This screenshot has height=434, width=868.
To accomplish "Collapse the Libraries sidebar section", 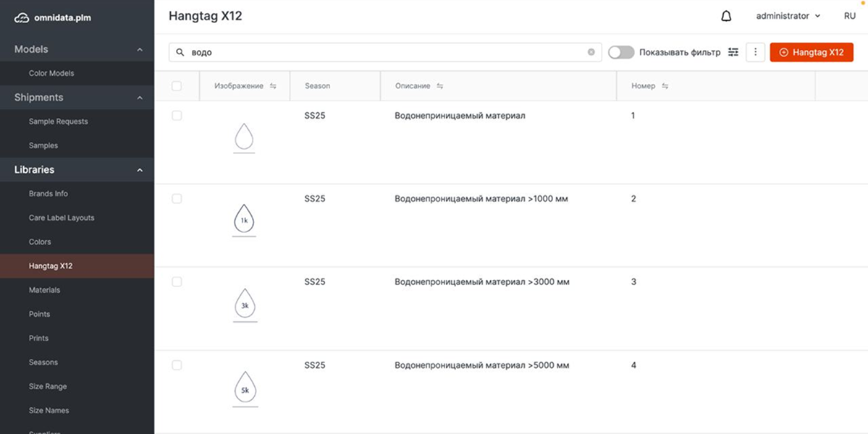I will point(140,170).
